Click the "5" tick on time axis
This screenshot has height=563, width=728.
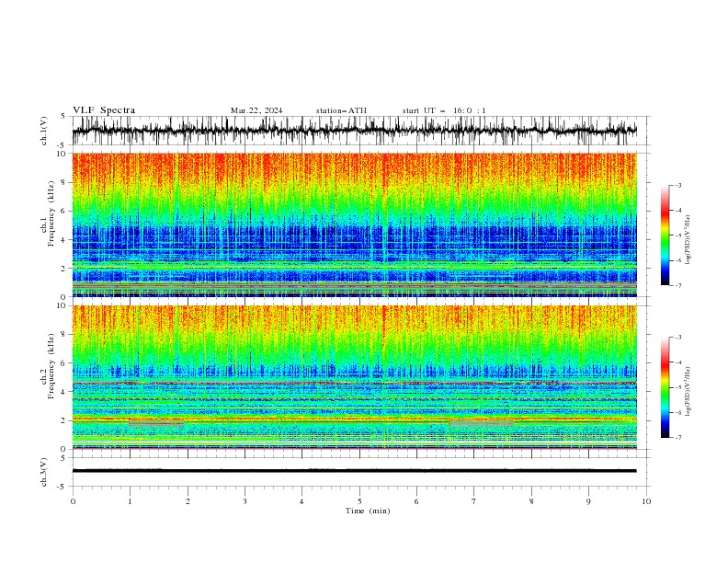(359, 501)
